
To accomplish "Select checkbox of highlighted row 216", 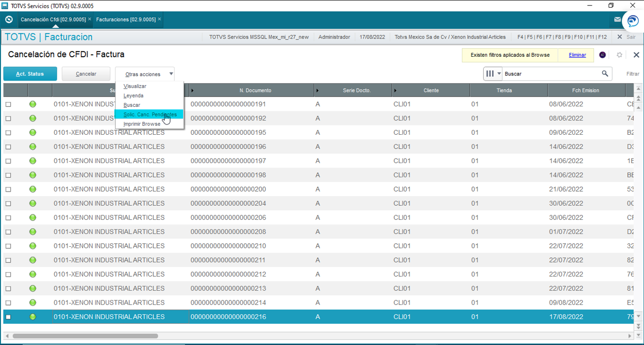I will (x=8, y=317).
